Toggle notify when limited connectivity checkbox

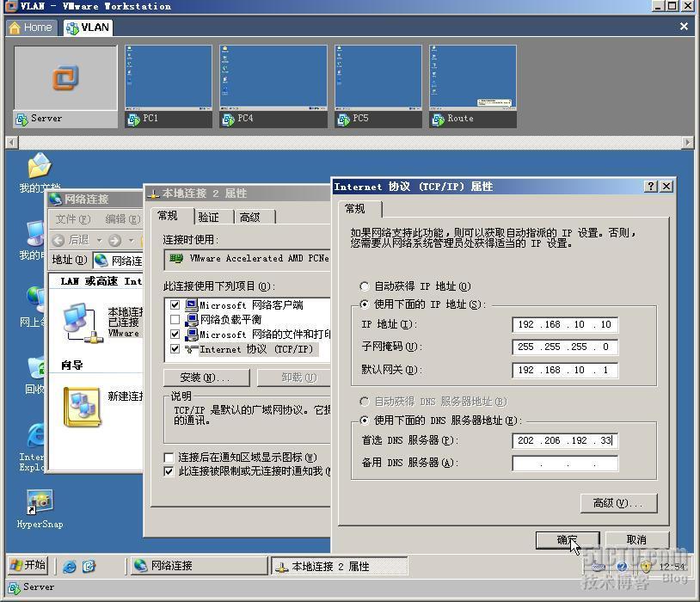pyautogui.click(x=169, y=471)
